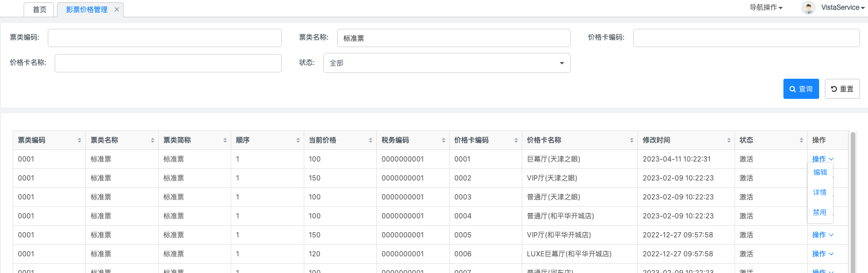
Task: Sort by 价格卡名称 column sort icon
Action: (631, 141)
